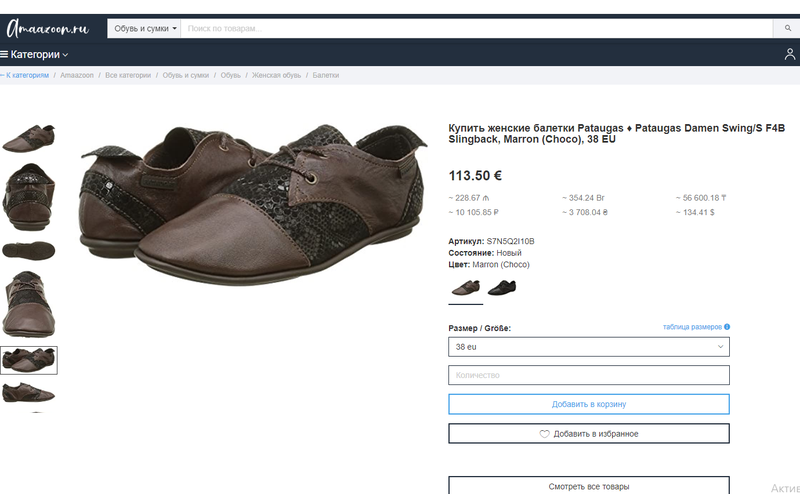This screenshot has width=800, height=494.
Task: Select the first shoe side-view thumbnail
Action: point(28,137)
